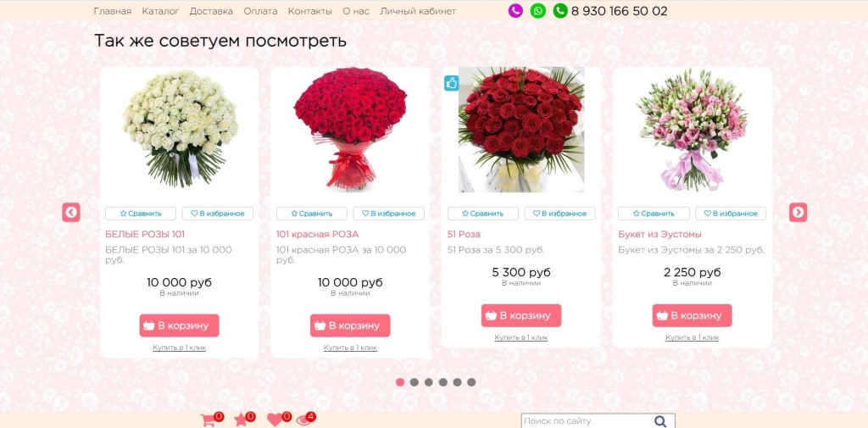The width and height of the screenshot is (868, 428).
Task: Open the eye viewed-items icon
Action: [303, 420]
